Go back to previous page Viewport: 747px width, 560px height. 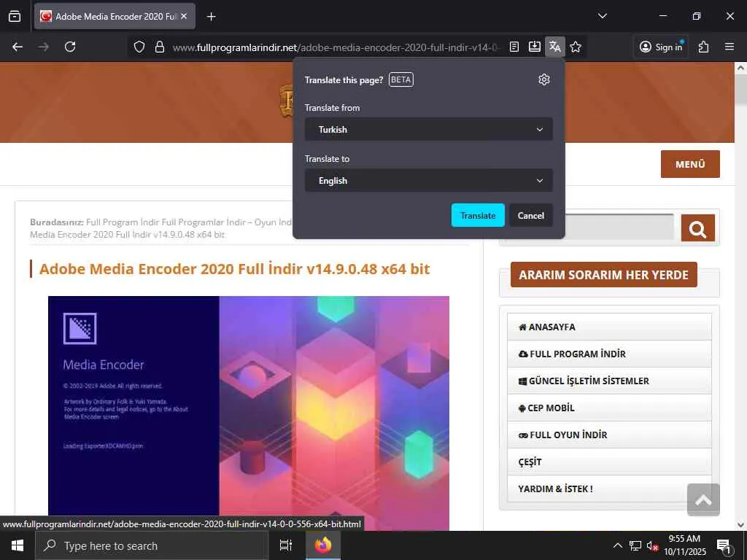(18, 47)
